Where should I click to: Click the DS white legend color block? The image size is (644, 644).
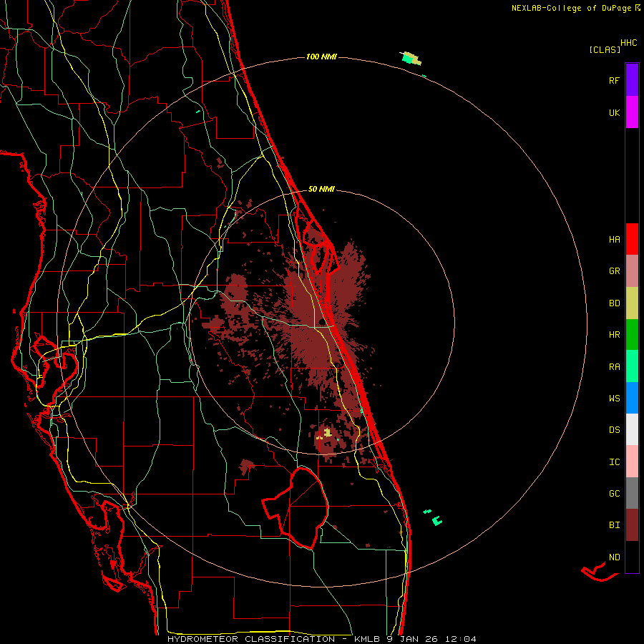(632, 429)
